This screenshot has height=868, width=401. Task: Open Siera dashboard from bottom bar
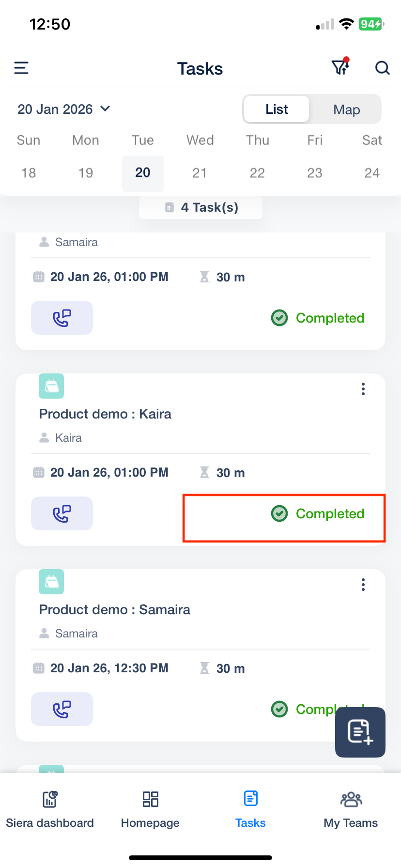50,808
